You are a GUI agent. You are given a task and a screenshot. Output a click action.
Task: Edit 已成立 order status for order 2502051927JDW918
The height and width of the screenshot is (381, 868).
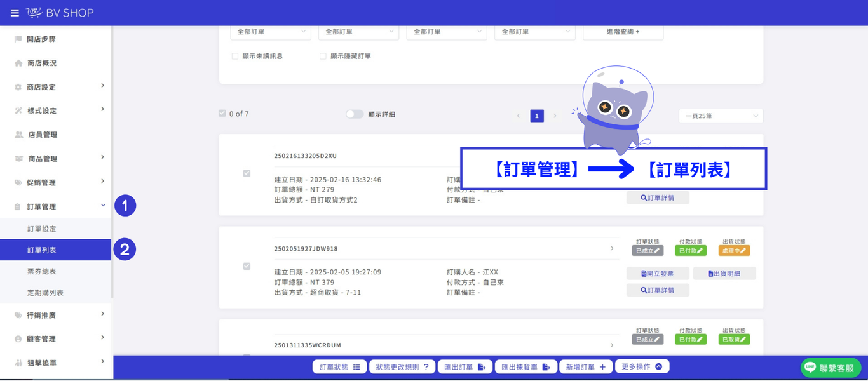tap(648, 251)
